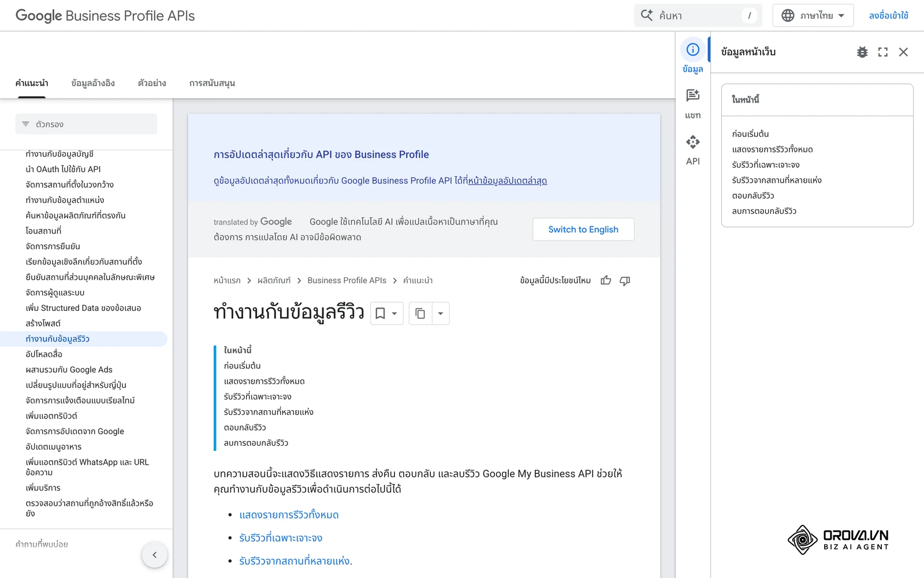924x578 pixels.
Task: Click the copy page icon
Action: coord(420,313)
